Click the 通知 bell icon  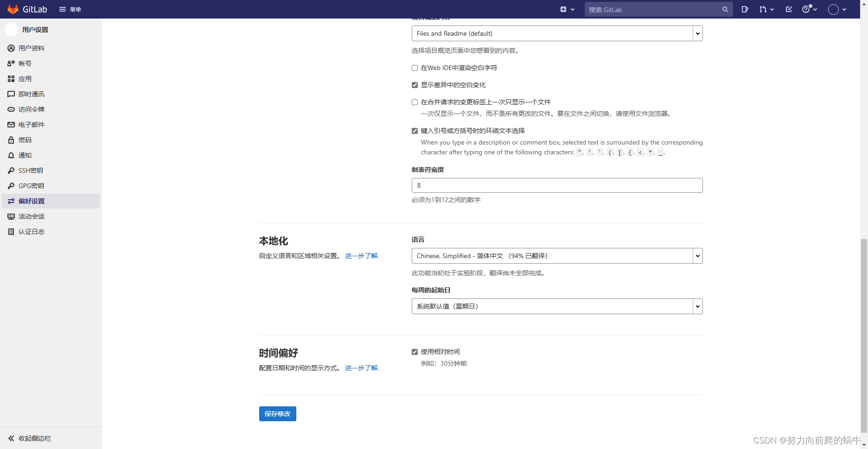point(11,155)
